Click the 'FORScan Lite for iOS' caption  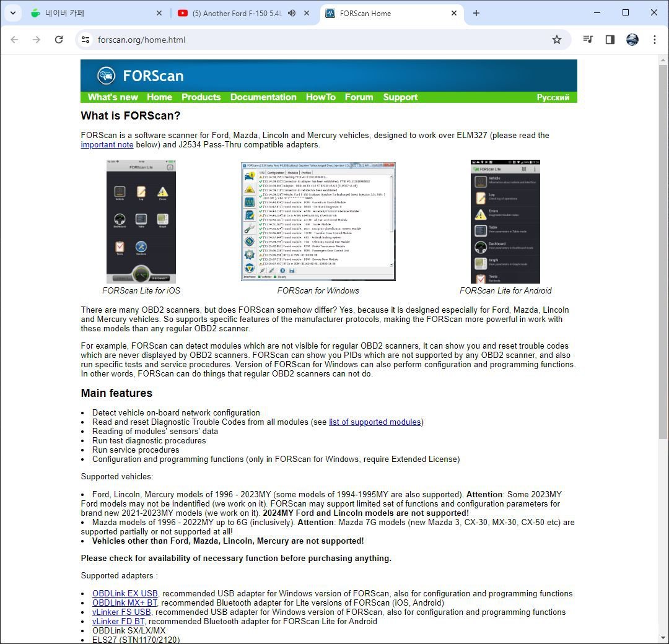tap(141, 291)
